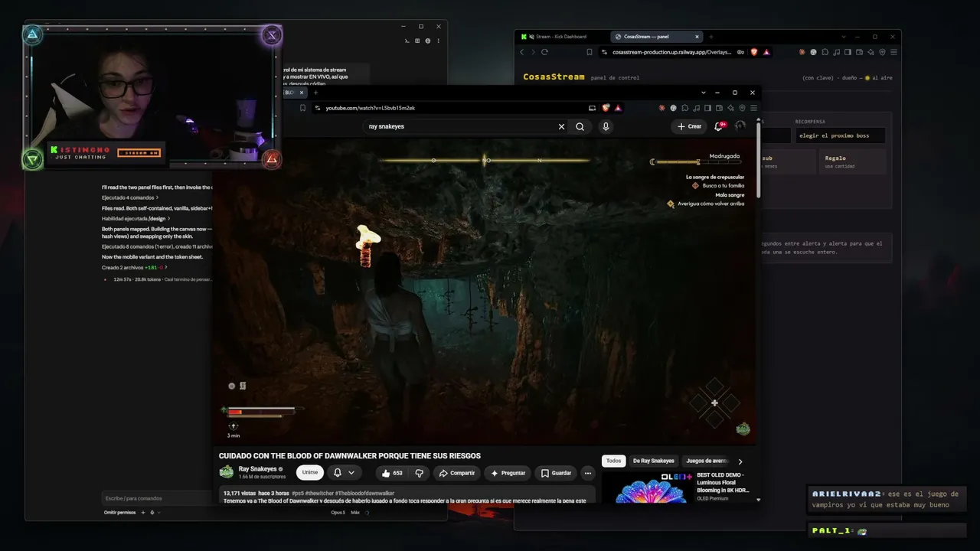
Task: Like the video with 653 likes
Action: point(392,473)
